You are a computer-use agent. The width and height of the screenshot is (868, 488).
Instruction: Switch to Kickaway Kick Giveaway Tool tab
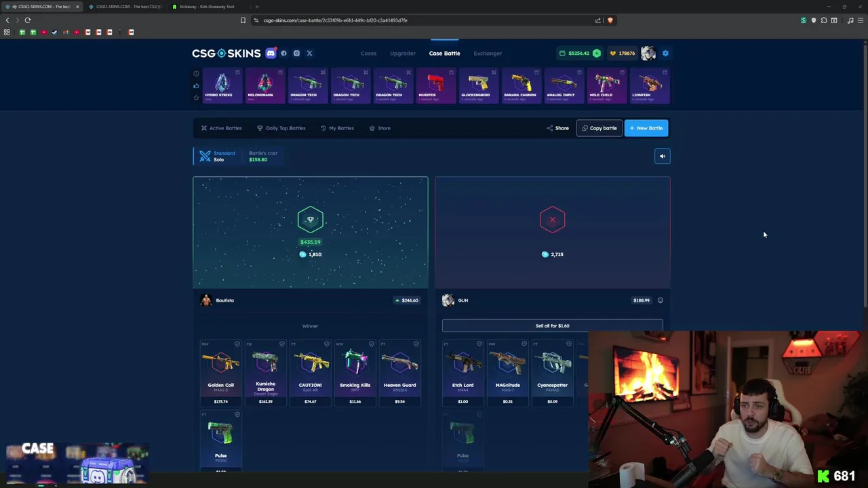tap(207, 7)
